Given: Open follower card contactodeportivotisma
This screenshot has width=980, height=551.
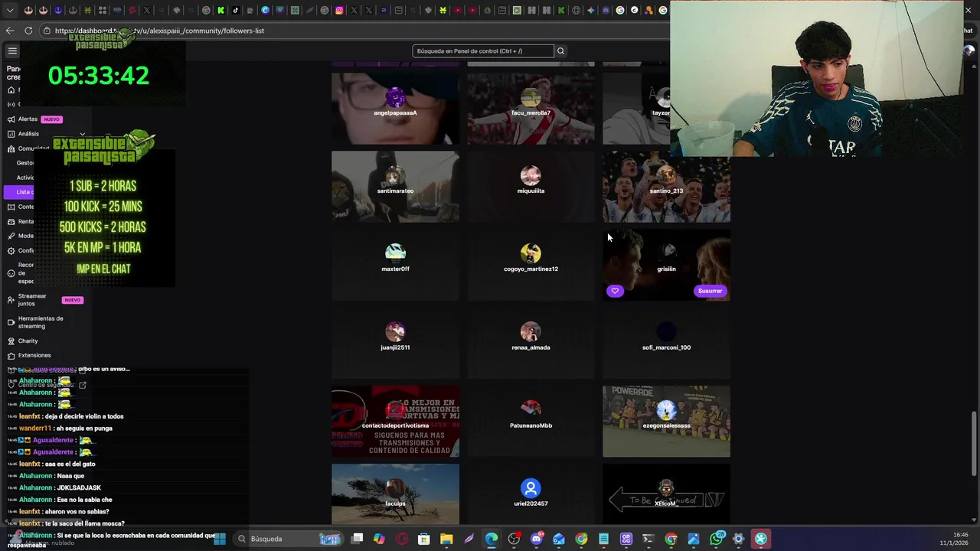Looking at the screenshot, I should 395,421.
